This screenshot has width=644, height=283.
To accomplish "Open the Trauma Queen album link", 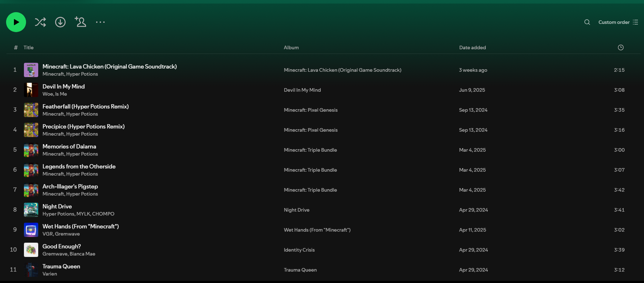I will [300, 270].
